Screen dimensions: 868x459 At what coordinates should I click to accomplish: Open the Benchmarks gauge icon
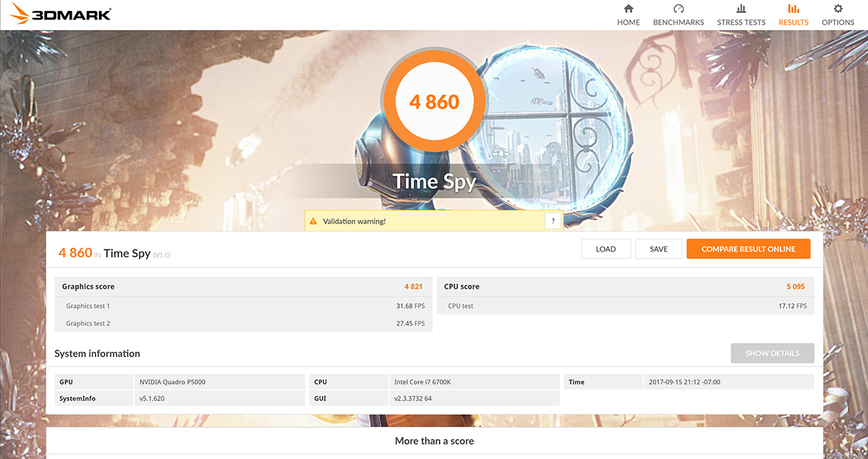pos(678,9)
